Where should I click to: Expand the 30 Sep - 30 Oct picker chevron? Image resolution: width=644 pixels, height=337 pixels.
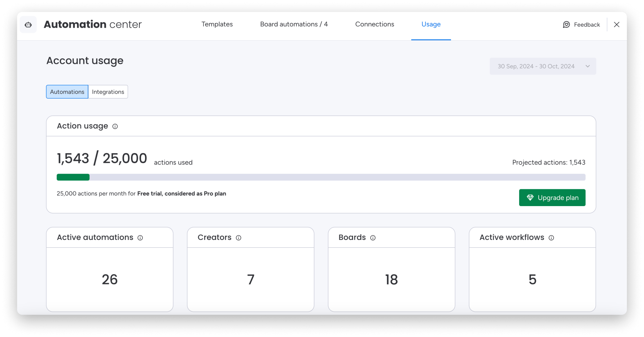tap(588, 66)
